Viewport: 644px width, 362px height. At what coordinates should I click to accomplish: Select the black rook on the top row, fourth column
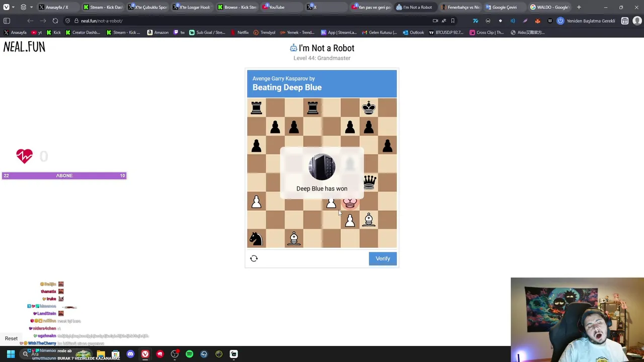[x=312, y=108]
